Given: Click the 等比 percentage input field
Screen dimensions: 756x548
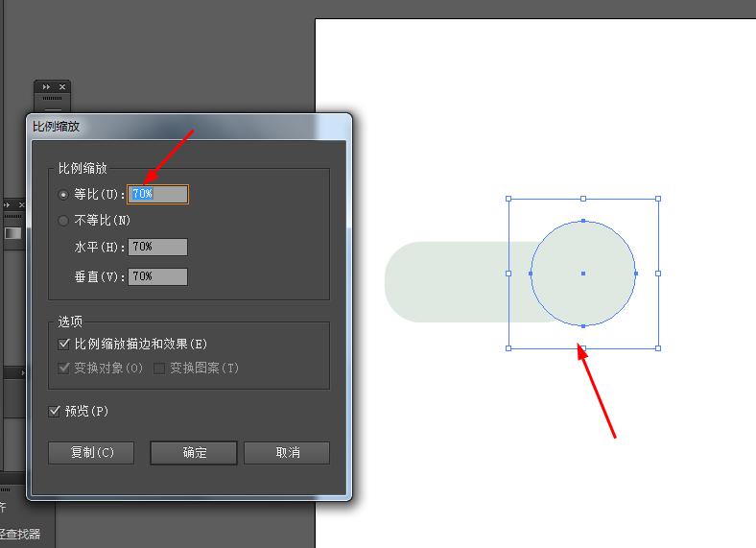Looking at the screenshot, I should point(157,195).
